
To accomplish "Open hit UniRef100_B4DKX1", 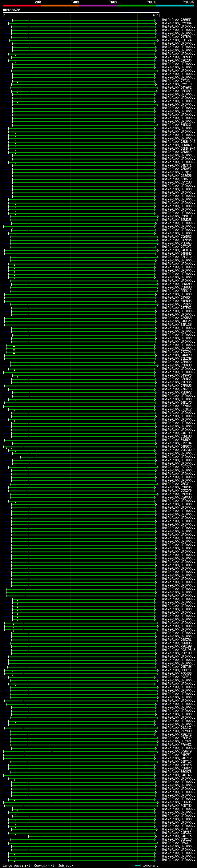I will point(177,125).
